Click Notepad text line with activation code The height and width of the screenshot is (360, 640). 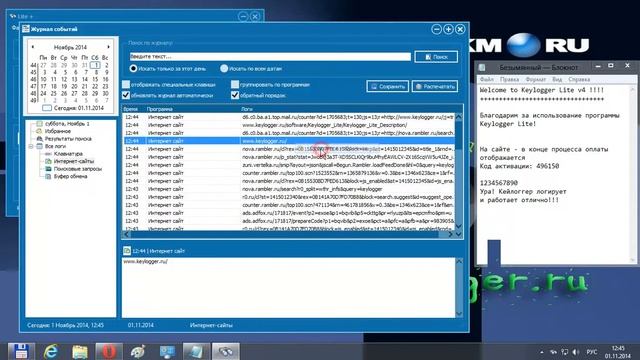click(x=519, y=166)
